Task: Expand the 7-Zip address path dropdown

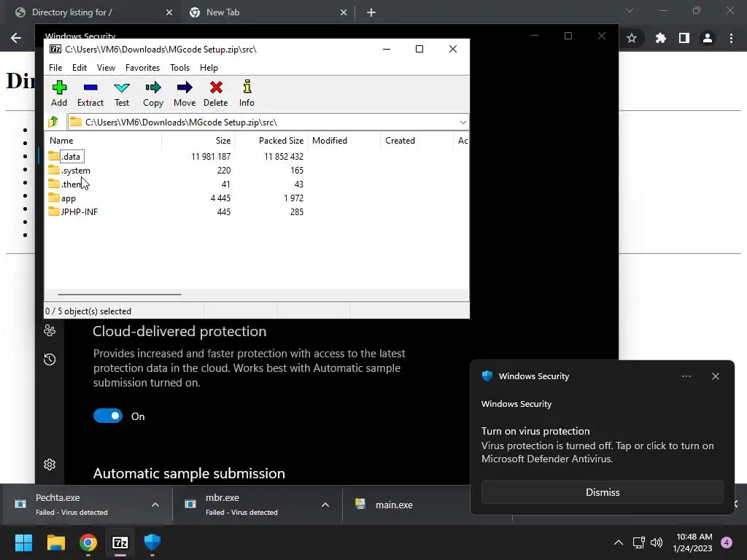Action: [462, 122]
